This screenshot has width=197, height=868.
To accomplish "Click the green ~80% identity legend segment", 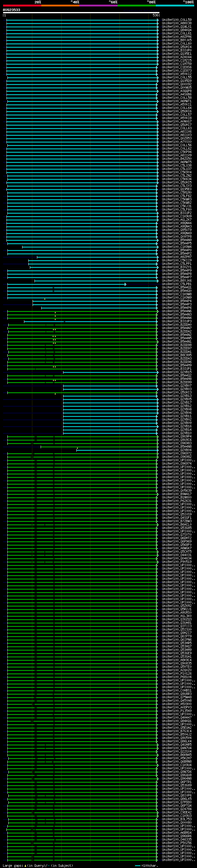I will click(x=137, y=6).
